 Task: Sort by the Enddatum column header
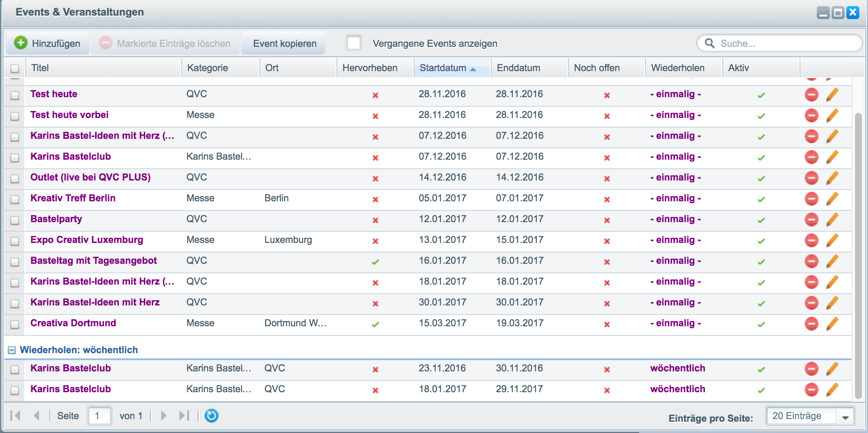click(x=529, y=68)
